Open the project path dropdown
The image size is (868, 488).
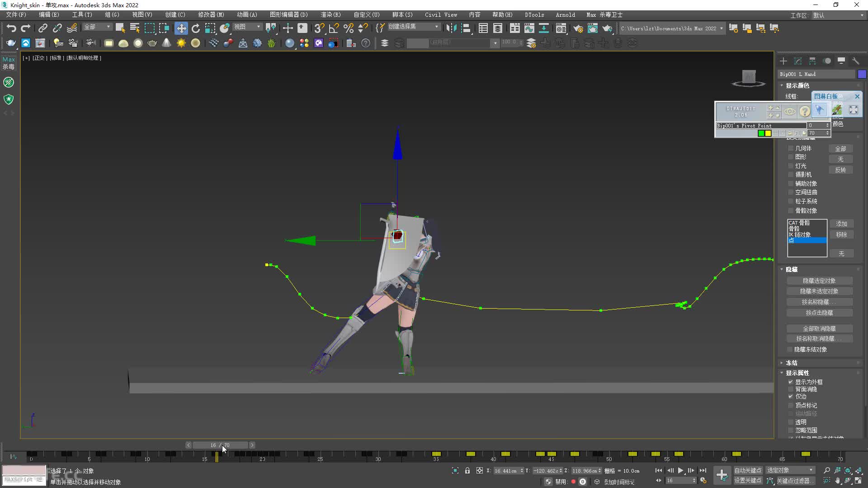672,28
